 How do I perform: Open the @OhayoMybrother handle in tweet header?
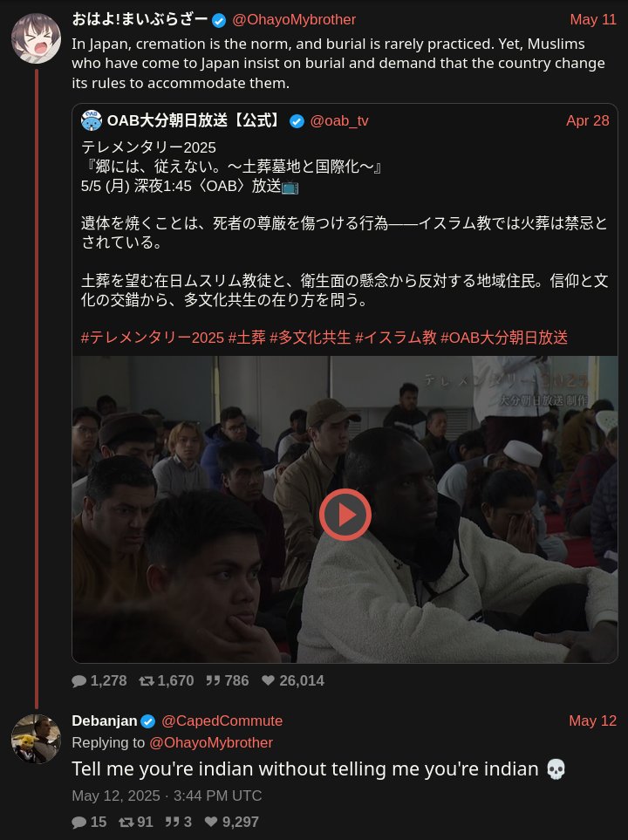294,20
